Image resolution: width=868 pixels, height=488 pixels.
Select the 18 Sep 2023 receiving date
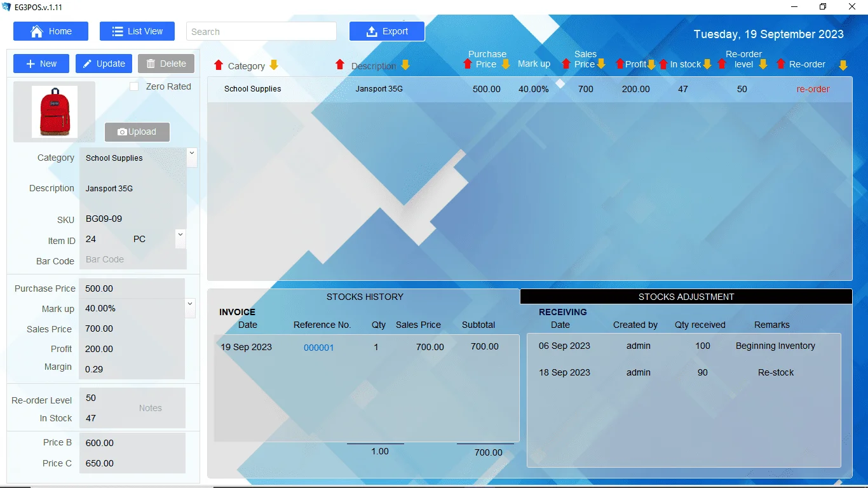pos(564,372)
